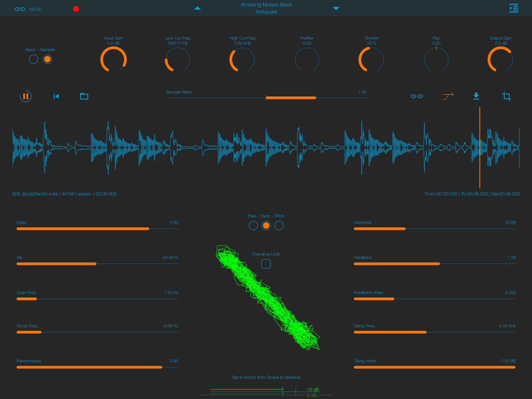
Task: Click the 24.34 % Var value
Action: [170, 258]
